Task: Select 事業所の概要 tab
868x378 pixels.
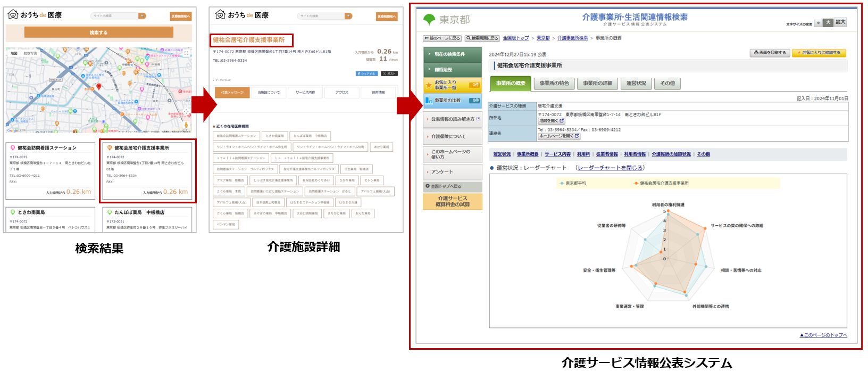Action: 511,84
